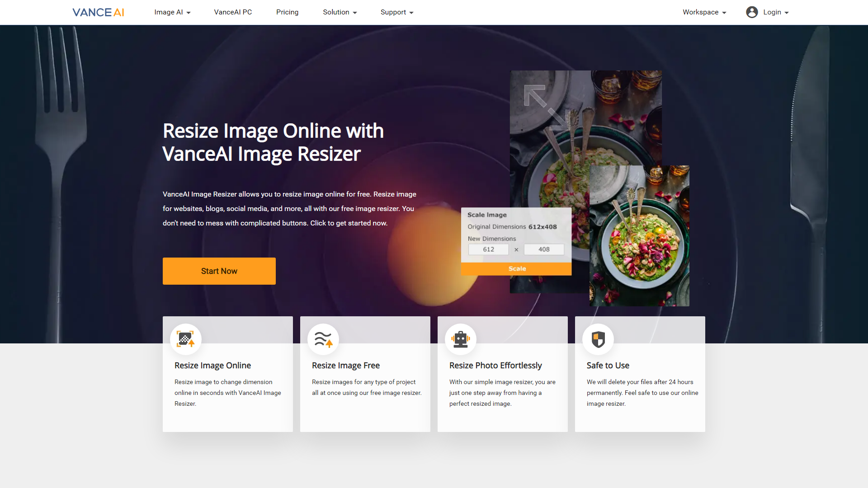
Task: Select the Resize Image Online feature icon
Action: pos(185,339)
